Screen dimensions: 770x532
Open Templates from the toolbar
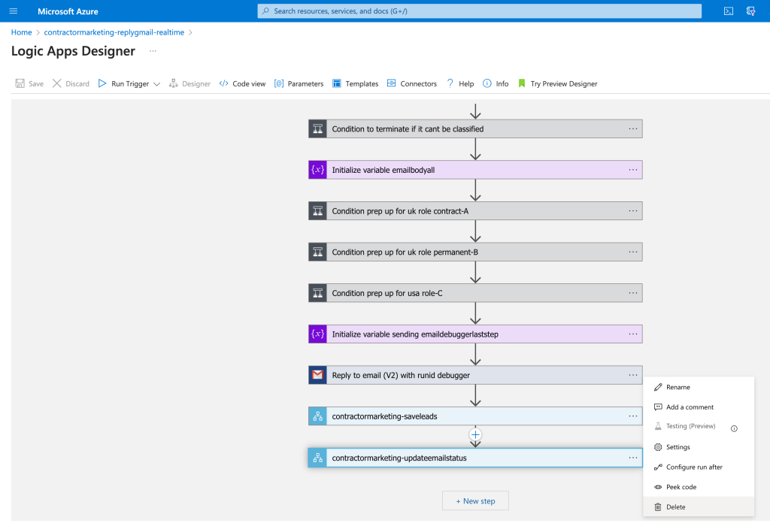tap(356, 83)
